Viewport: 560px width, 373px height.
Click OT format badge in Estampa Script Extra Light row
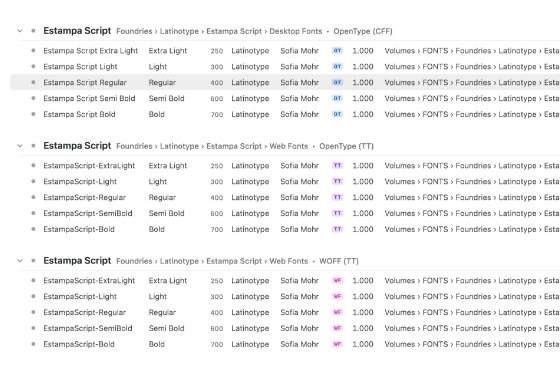(x=337, y=51)
